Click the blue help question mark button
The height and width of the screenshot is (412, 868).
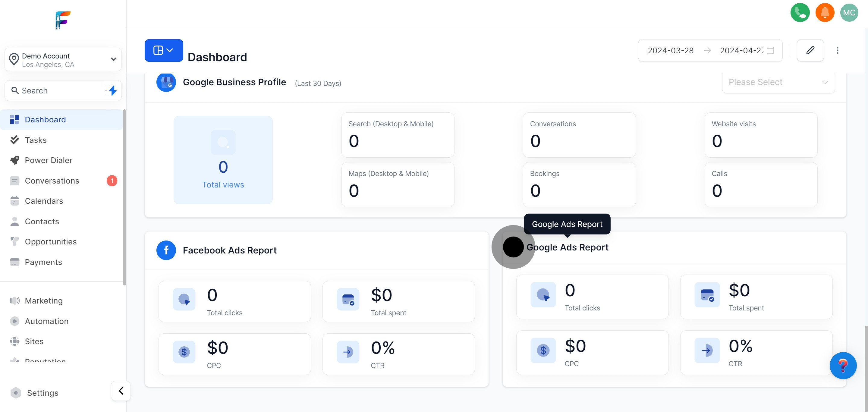tap(843, 366)
